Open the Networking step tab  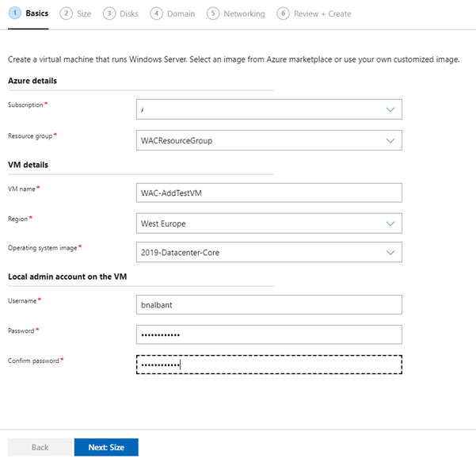[236, 14]
